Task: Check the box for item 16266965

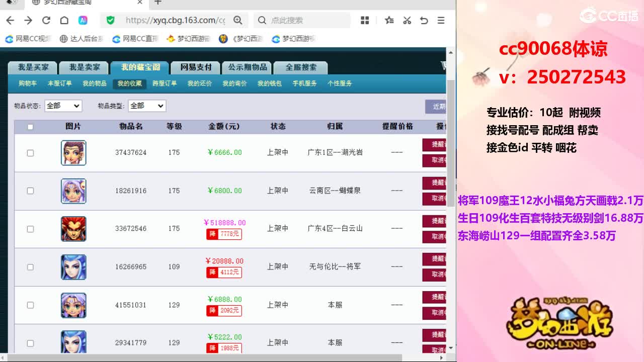Action: point(30,267)
